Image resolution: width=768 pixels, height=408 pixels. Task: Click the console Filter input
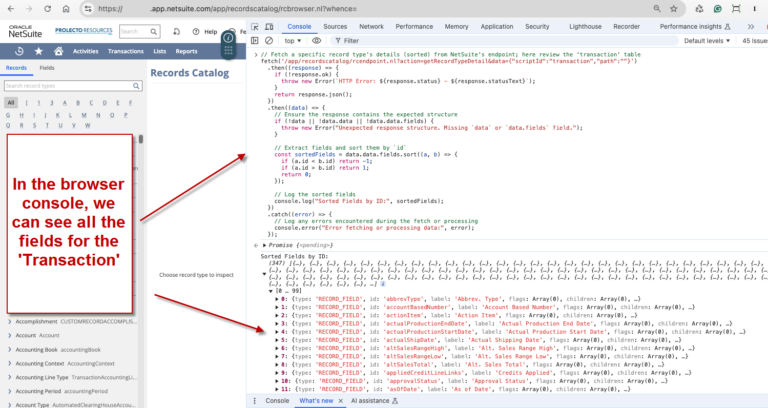point(503,41)
